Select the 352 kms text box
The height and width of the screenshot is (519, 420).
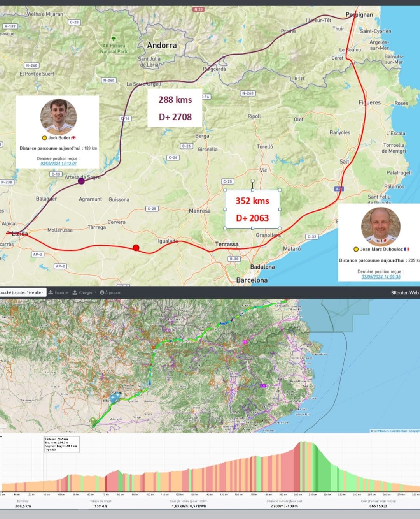point(252,209)
